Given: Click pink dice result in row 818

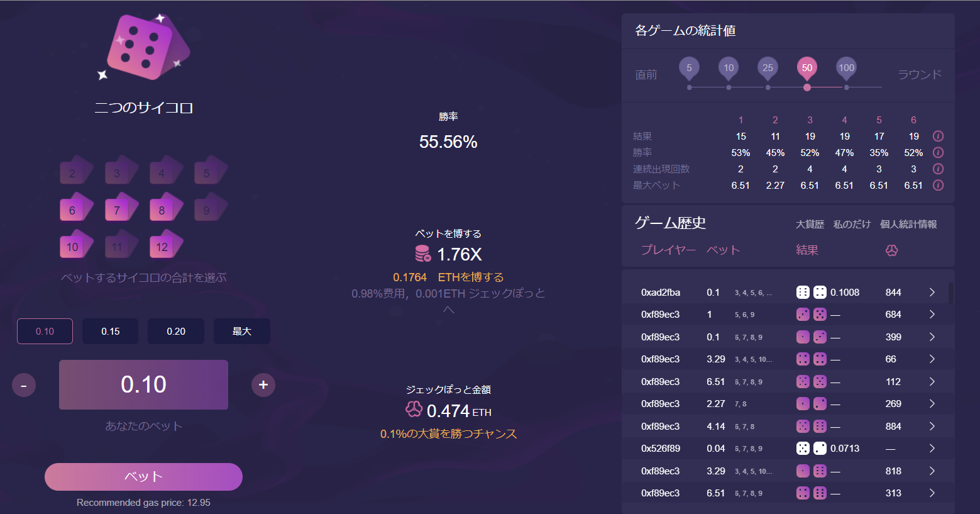Looking at the screenshot, I should click(x=812, y=471).
